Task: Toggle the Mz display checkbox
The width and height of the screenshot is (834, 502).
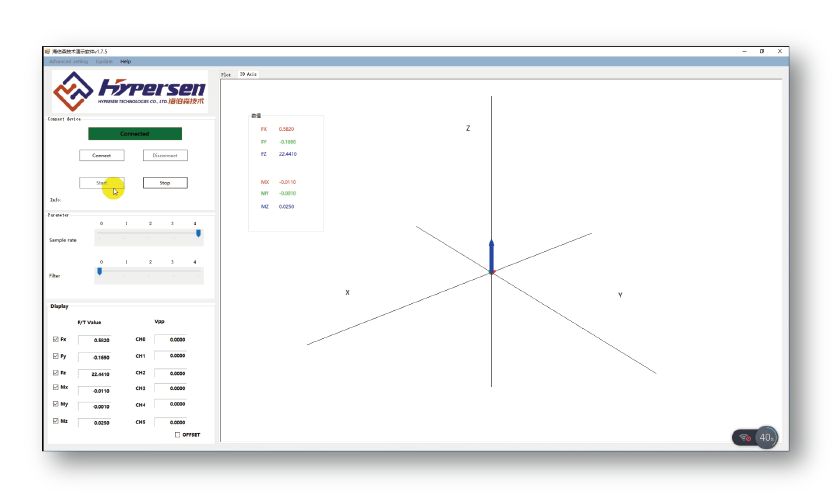Action: [x=55, y=421]
